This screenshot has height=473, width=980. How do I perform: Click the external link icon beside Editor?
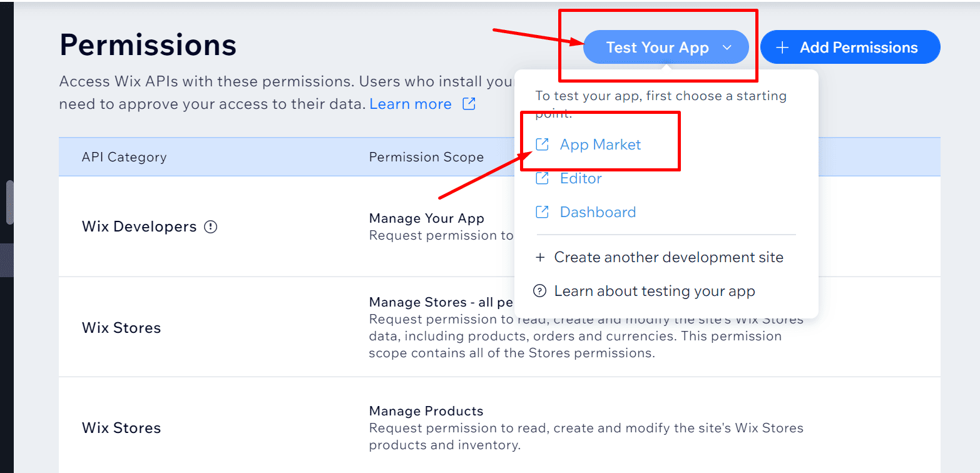[x=542, y=178]
